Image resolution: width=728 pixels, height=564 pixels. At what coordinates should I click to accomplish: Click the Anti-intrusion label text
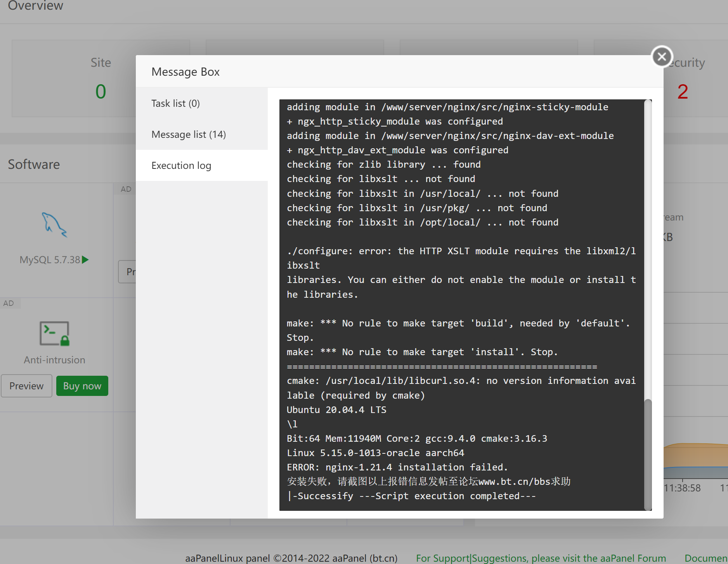point(54,360)
